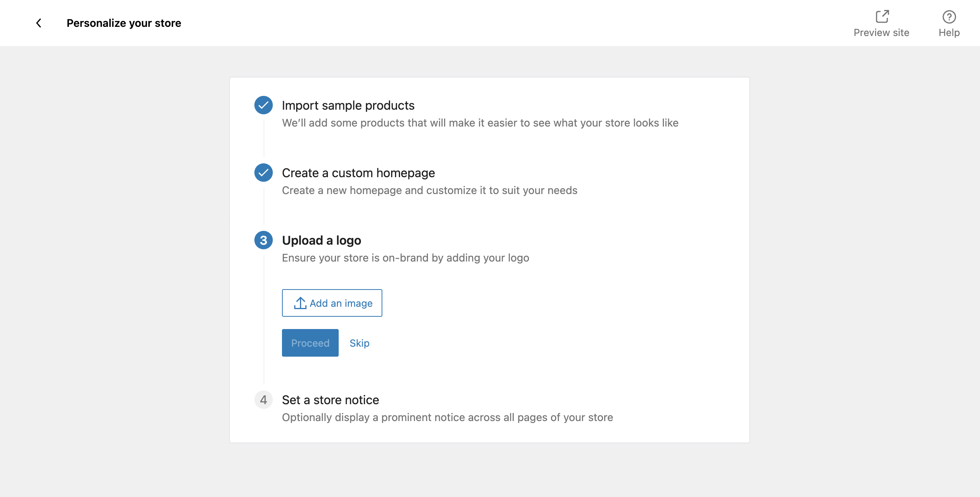Click upload arrow icon in Add an image
This screenshot has height=497, width=980.
point(300,303)
